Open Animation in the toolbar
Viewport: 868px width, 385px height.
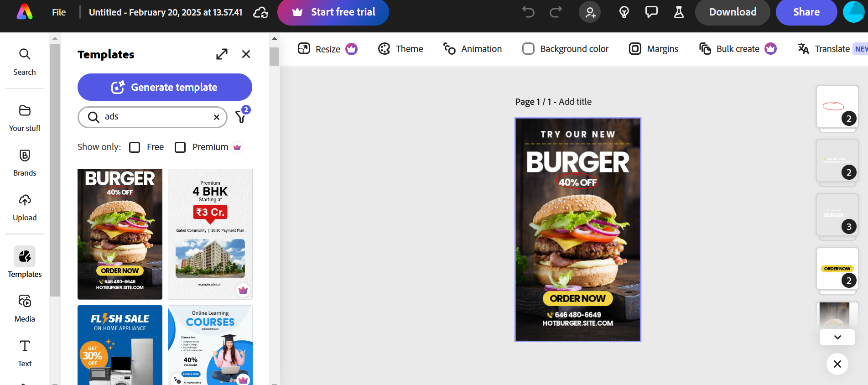pos(473,49)
